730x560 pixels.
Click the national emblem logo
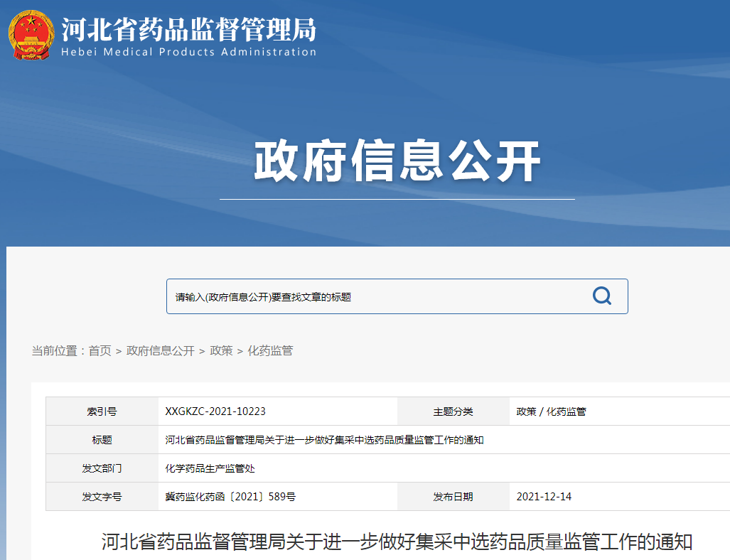click(31, 35)
